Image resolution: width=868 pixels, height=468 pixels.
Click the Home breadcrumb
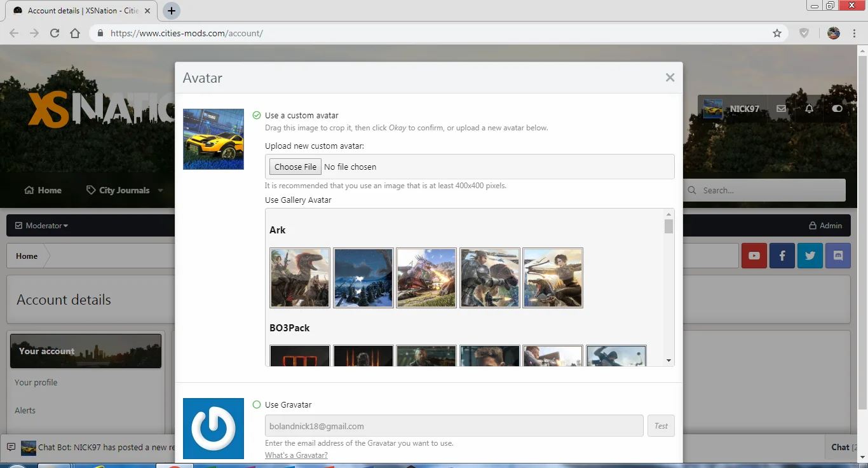click(x=27, y=256)
